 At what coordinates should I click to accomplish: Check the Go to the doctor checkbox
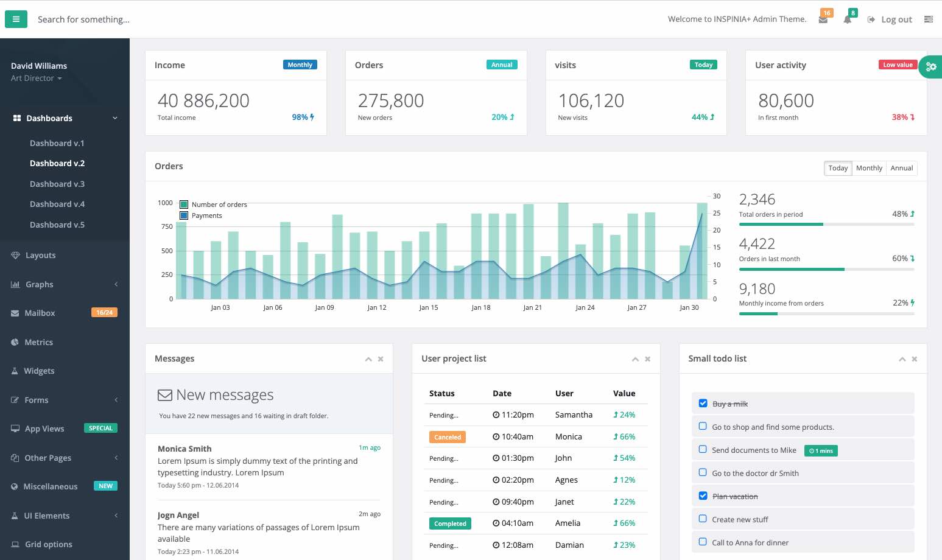703,473
